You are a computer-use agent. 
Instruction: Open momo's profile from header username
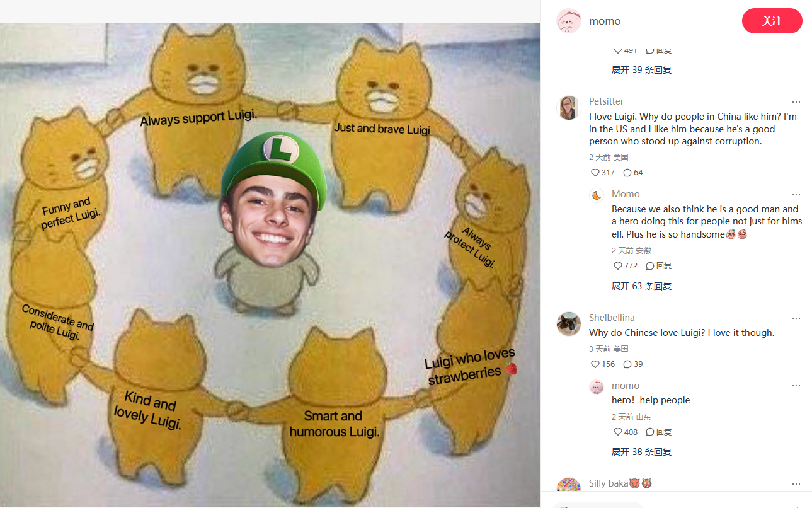[605, 21]
